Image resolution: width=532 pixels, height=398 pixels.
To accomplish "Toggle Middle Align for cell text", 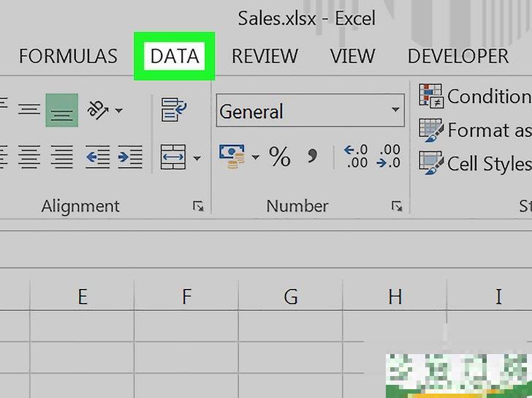I will pyautogui.click(x=29, y=110).
